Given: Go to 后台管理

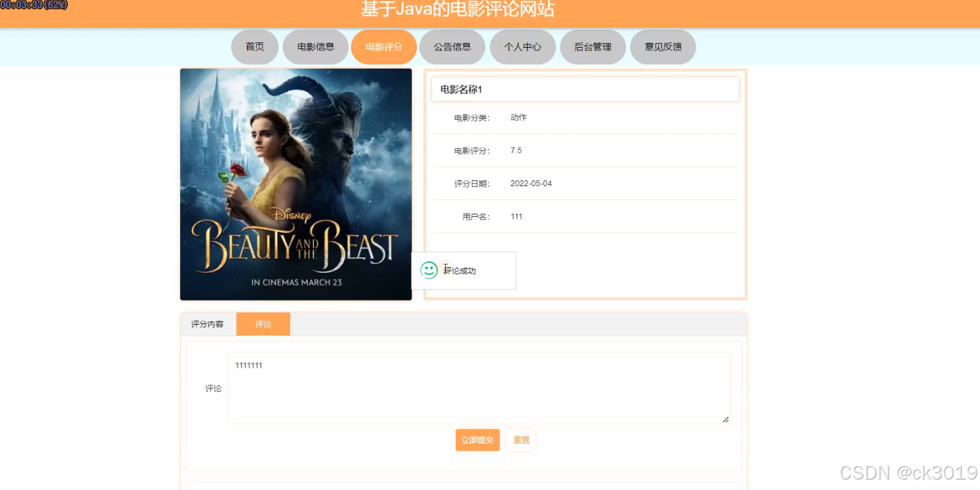Looking at the screenshot, I should 593,47.
